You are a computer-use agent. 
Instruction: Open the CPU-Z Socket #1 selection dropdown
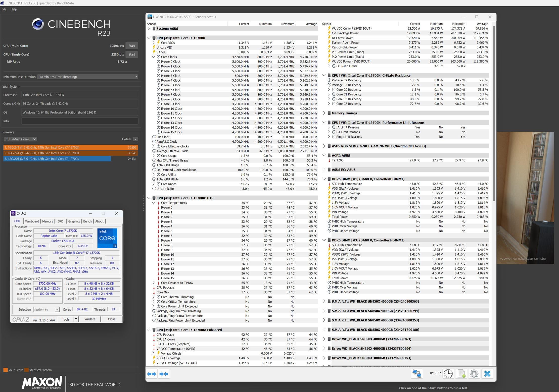(x=46, y=310)
